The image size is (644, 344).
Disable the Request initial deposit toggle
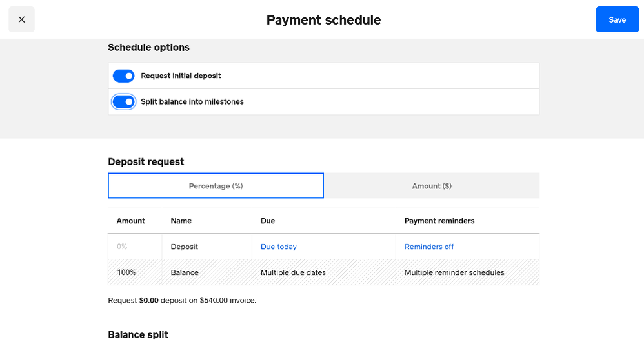123,76
